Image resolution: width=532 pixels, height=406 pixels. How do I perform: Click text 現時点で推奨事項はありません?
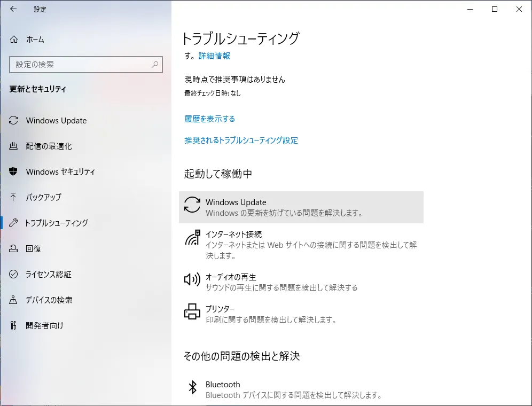pos(235,80)
